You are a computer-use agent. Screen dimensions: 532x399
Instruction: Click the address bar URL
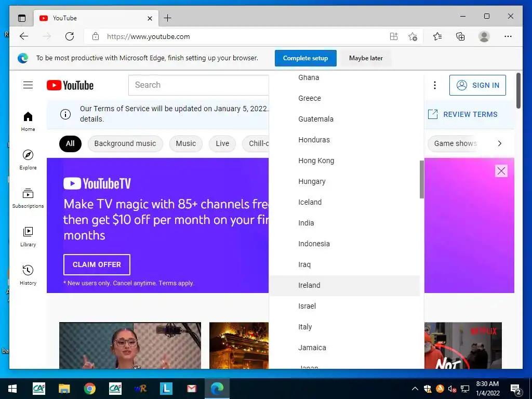coord(148,37)
